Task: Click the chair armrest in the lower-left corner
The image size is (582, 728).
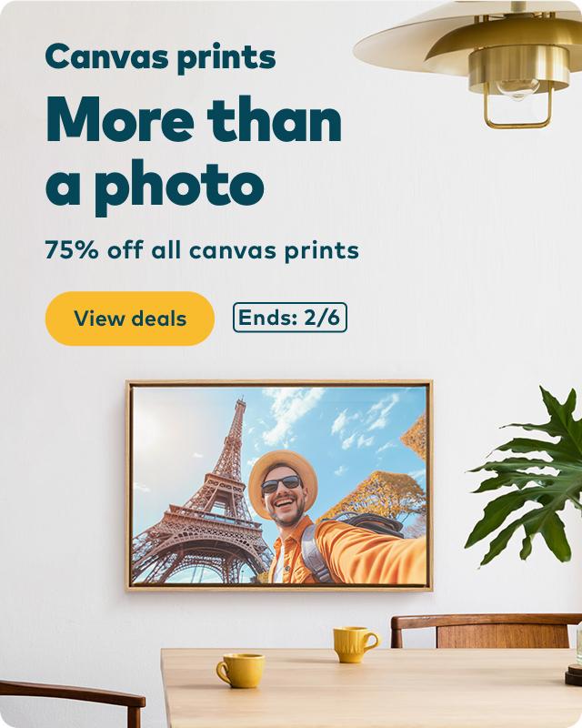Action: tap(72, 701)
